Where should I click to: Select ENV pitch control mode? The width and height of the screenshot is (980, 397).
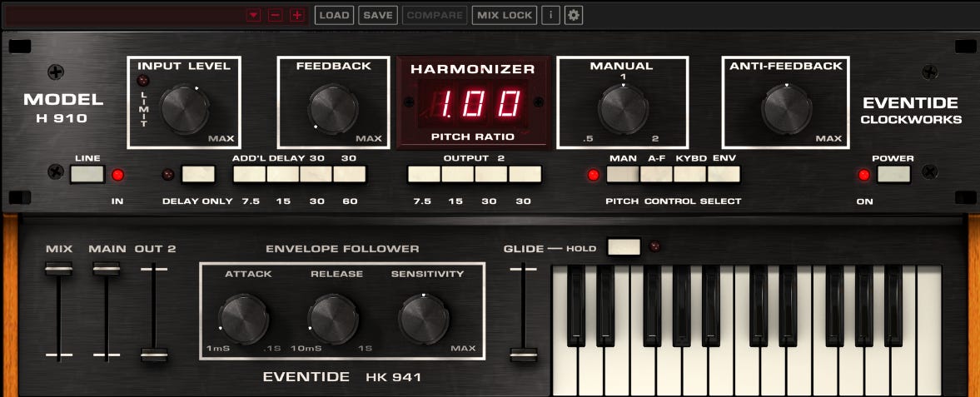pos(724,175)
